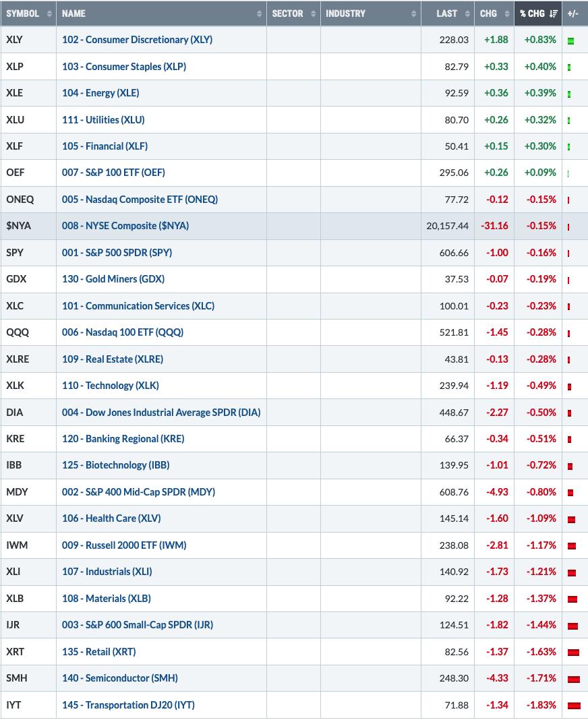Open Semiconductor (SMH) link

click(120, 678)
